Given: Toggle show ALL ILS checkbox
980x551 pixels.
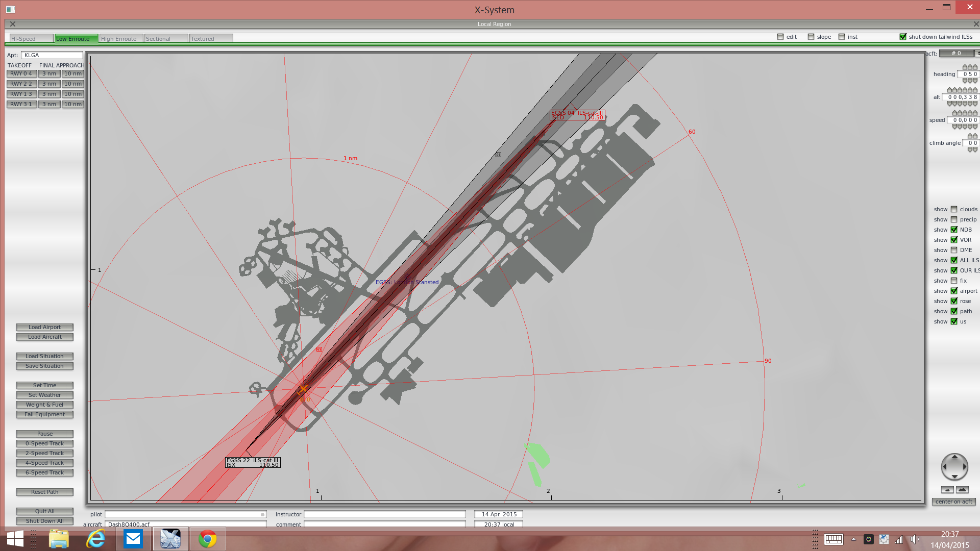Looking at the screenshot, I should (x=954, y=260).
